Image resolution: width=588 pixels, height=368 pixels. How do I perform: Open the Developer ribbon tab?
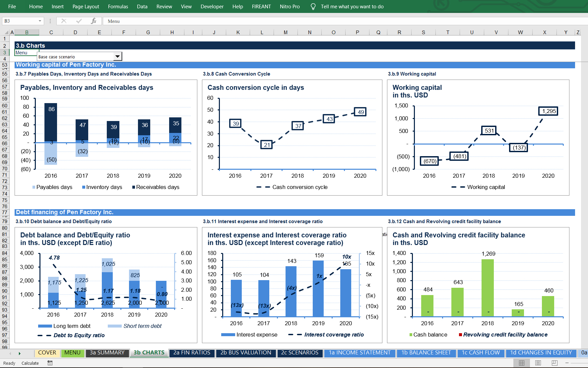pos(212,7)
